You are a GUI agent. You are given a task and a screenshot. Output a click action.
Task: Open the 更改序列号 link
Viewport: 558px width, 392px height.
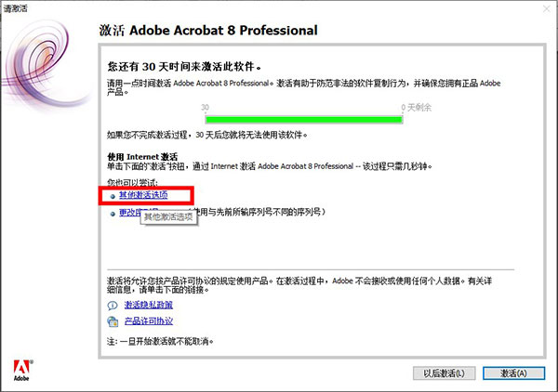[x=127, y=213]
